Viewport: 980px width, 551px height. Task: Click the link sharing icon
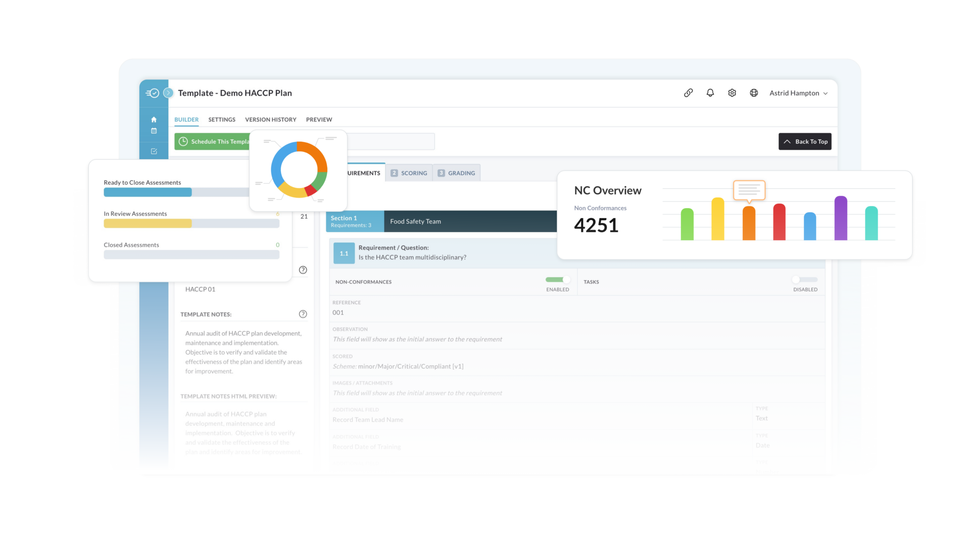[688, 93]
